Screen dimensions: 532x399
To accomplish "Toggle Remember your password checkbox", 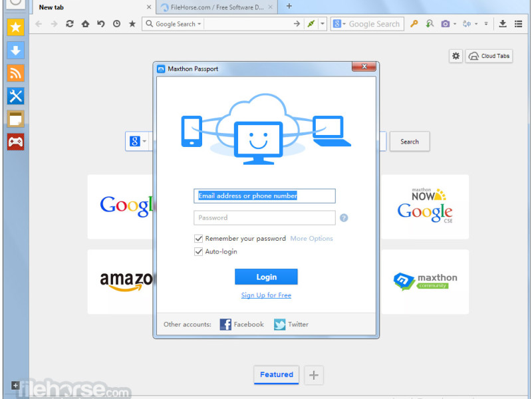I will 198,239.
